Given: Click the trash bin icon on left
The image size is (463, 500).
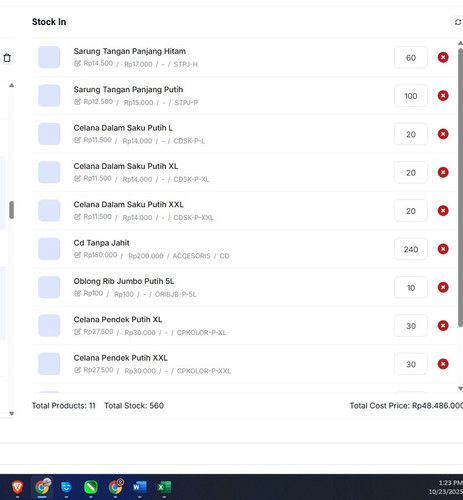Looking at the screenshot, I should click(x=7, y=58).
